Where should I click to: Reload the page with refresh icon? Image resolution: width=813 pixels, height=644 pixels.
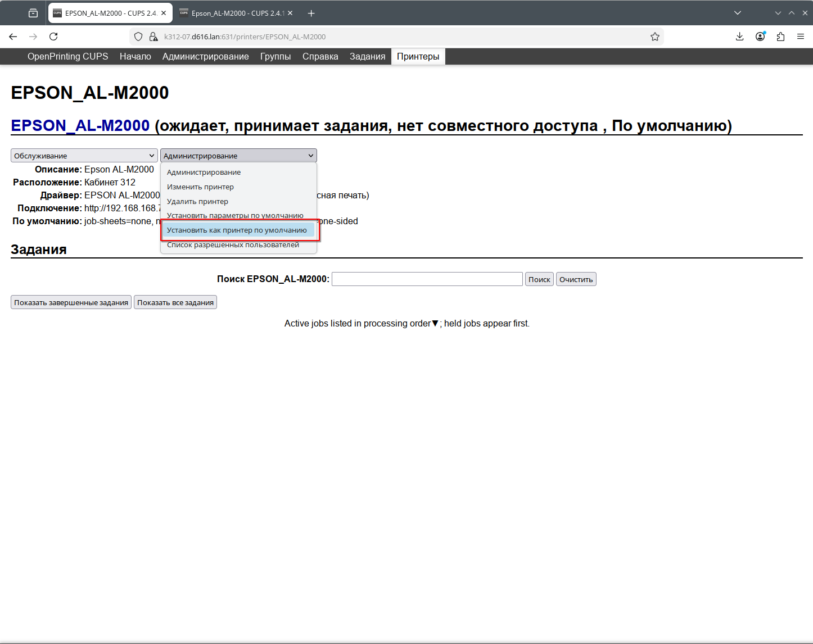point(53,37)
